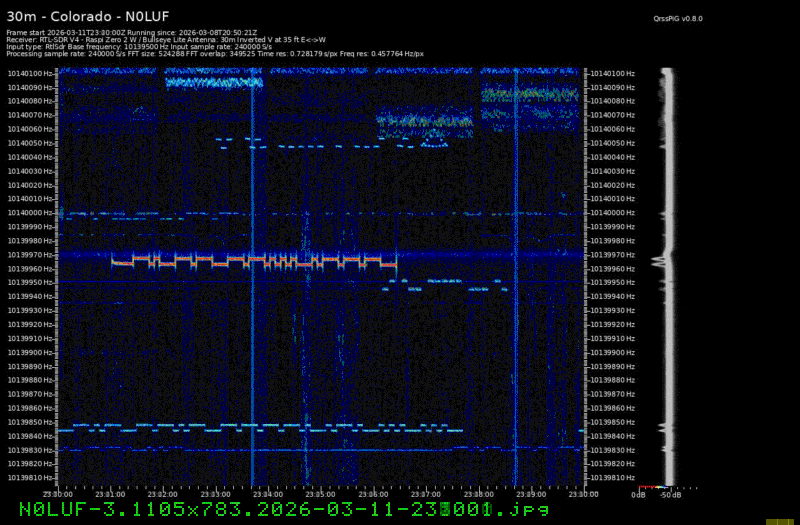Click the 0dB label under power graph
This screenshot has height=525, width=800.
[x=638, y=494]
